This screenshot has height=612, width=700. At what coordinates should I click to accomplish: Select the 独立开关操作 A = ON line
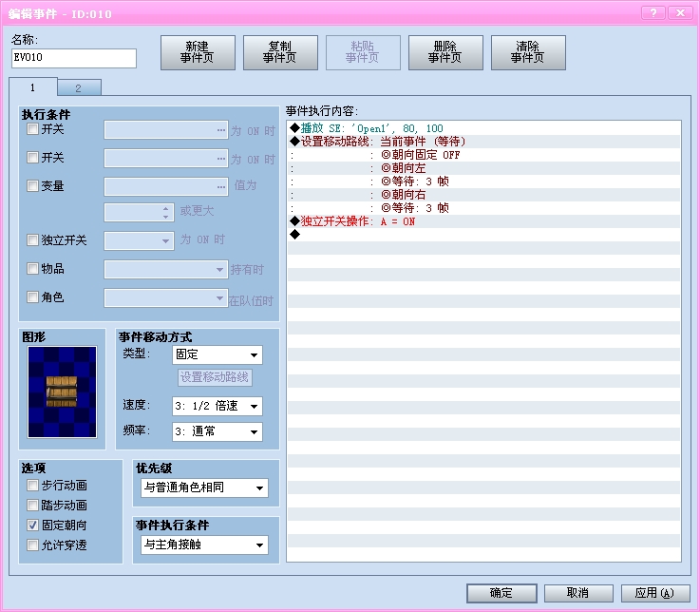coord(484,221)
